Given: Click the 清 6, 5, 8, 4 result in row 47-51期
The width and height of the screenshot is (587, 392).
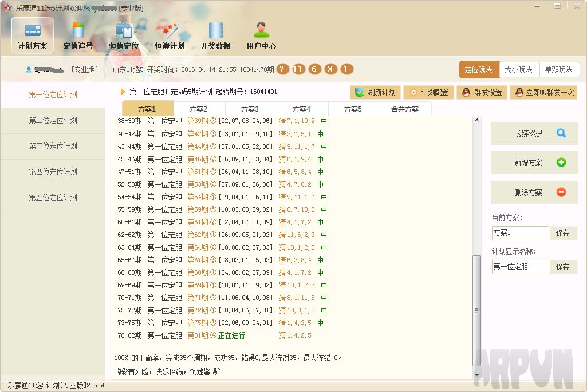Looking at the screenshot, I should coord(296,172).
